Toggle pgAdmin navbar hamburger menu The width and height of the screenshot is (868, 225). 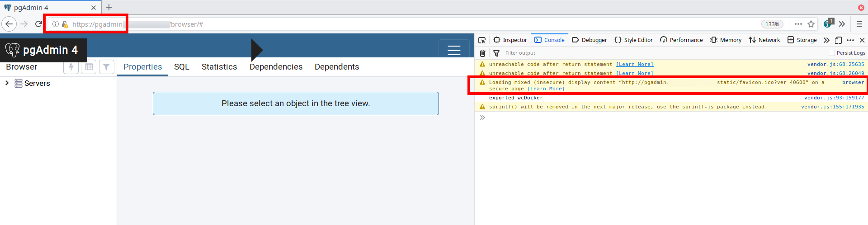click(x=454, y=50)
